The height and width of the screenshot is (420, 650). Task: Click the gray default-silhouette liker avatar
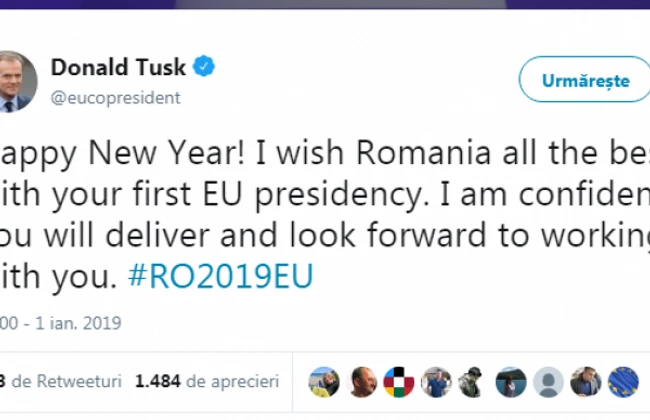point(547,381)
